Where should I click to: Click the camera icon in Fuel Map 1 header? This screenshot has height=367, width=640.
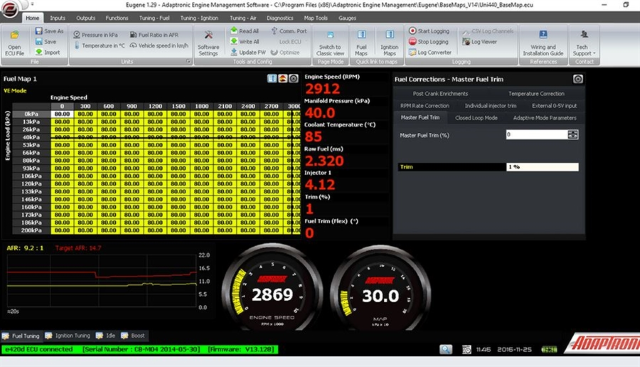click(x=293, y=78)
